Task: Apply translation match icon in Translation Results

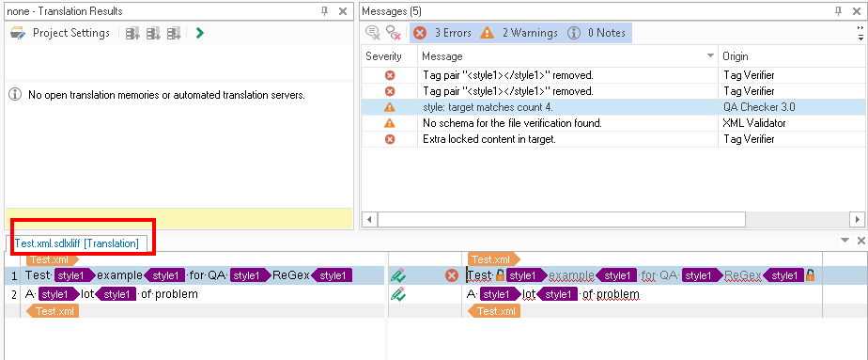Action: [175, 34]
